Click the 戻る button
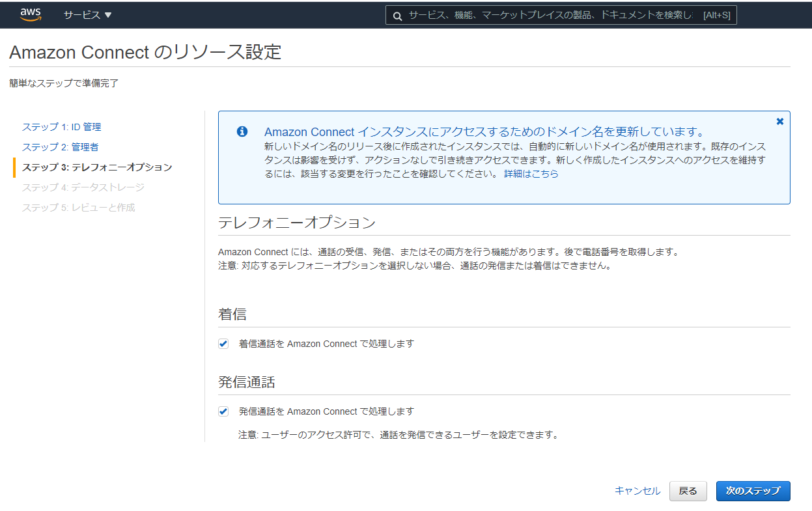The image size is (812, 511). [x=688, y=491]
